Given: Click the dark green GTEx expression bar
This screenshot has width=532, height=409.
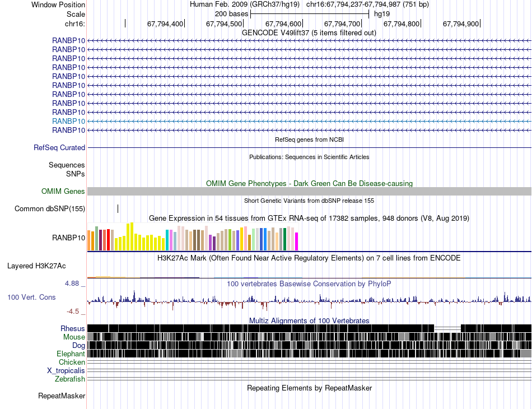Looking at the screenshot, I should 285,239.
